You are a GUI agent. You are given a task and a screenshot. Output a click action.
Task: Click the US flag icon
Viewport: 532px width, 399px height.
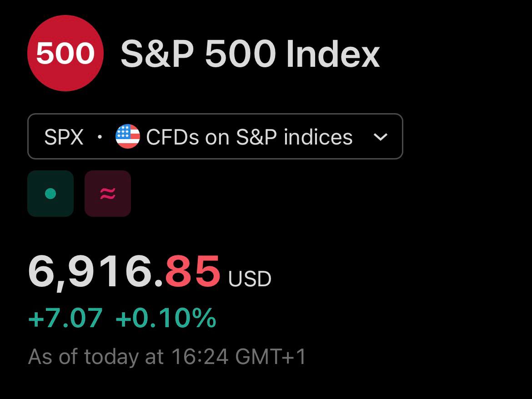(x=128, y=137)
